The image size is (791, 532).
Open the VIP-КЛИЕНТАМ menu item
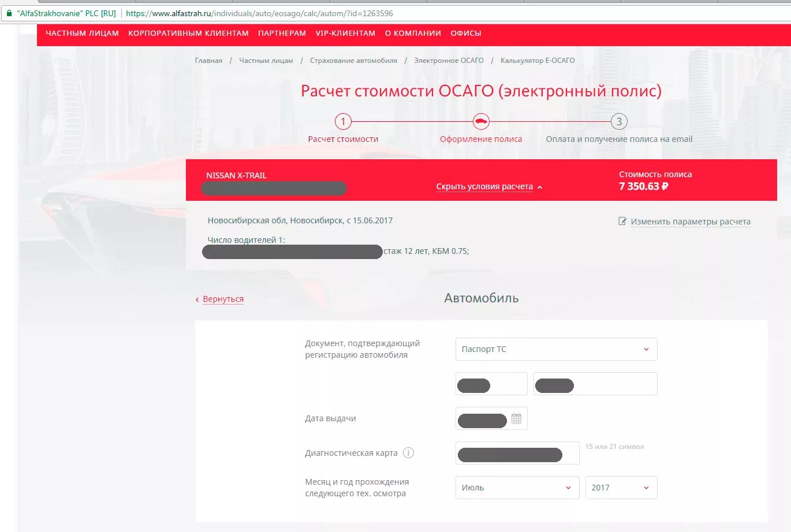[345, 33]
